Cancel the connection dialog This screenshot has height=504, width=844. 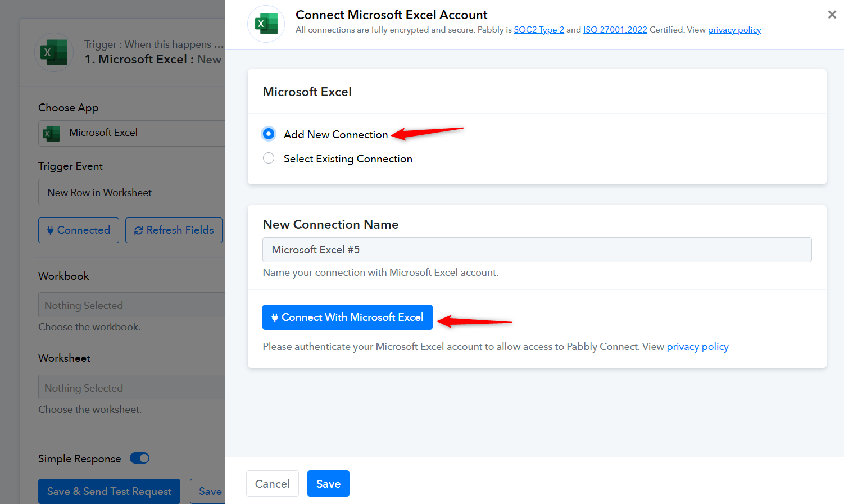[x=273, y=484]
